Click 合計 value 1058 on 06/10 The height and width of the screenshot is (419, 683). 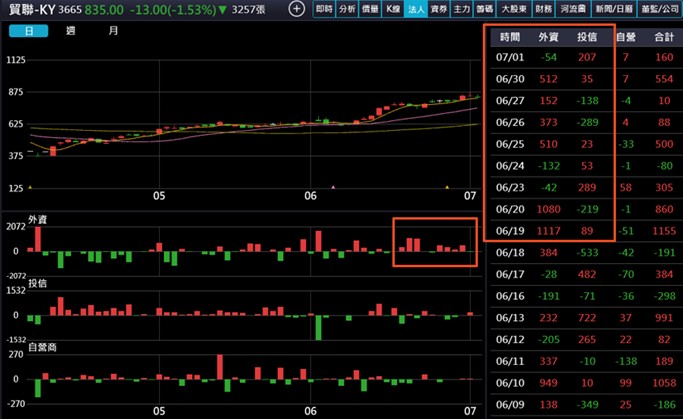(x=664, y=383)
